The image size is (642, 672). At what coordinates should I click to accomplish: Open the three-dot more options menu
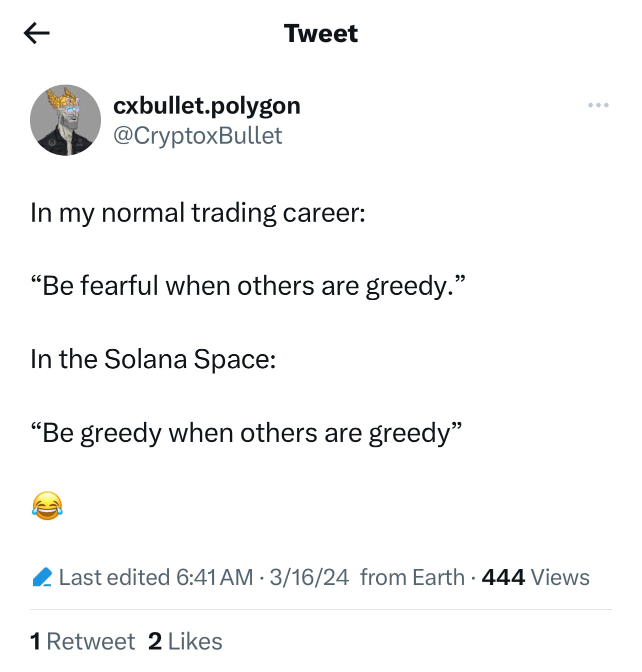598,105
